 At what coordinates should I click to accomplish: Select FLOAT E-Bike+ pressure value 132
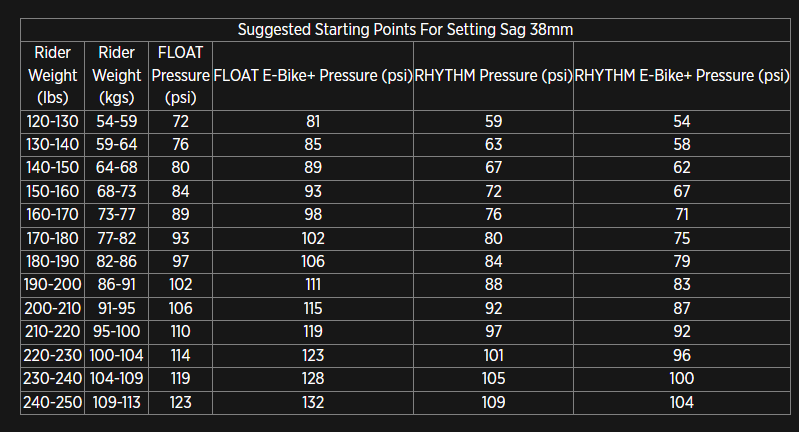(313, 402)
